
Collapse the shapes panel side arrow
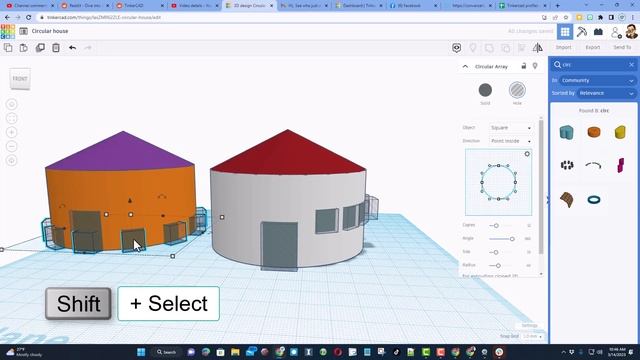[548, 199]
